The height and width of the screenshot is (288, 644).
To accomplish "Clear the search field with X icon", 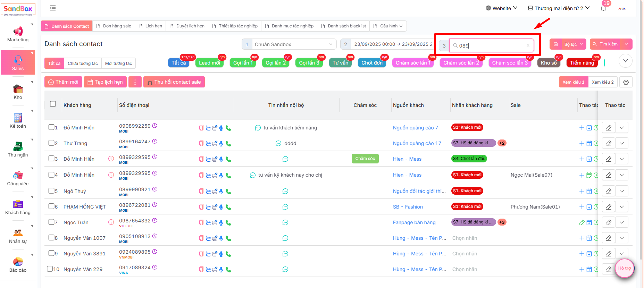I will coord(528,45).
